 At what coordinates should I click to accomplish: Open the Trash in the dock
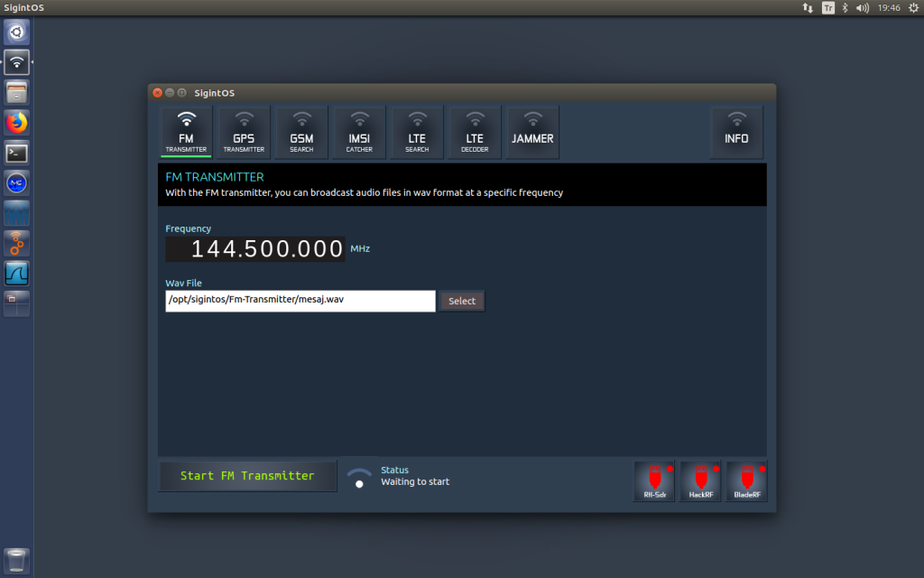point(16,561)
